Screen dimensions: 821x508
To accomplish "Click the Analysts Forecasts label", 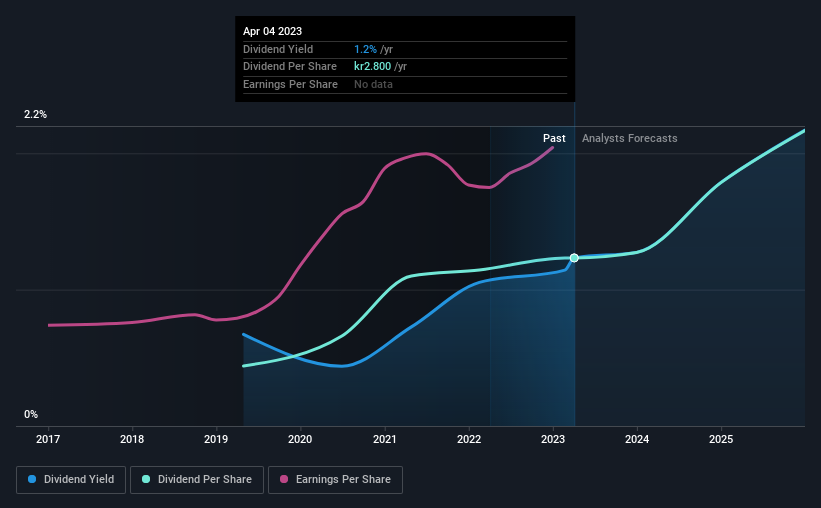I will pos(629,138).
